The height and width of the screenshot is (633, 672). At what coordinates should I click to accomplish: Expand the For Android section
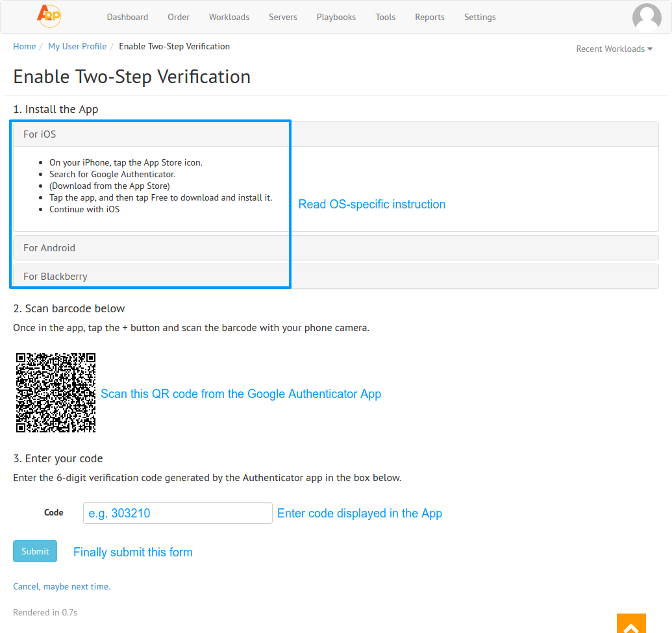tap(336, 248)
